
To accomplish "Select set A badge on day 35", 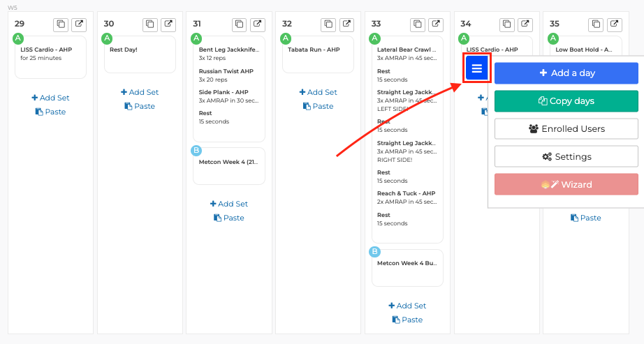I will point(553,38).
